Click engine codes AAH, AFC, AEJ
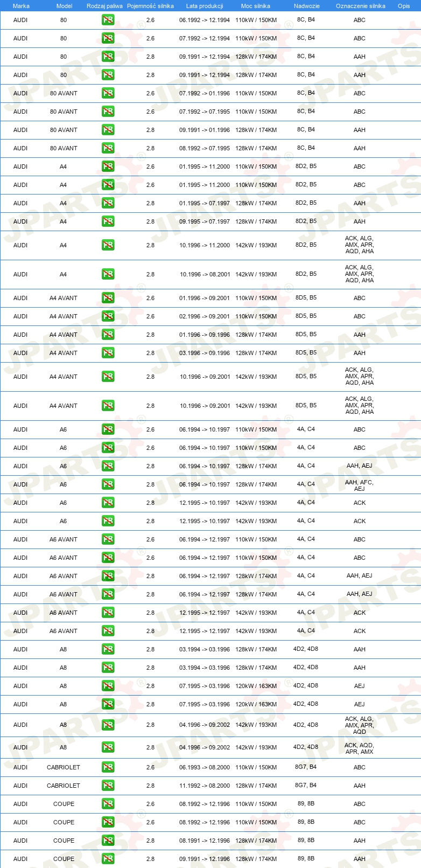 pyautogui.click(x=359, y=485)
